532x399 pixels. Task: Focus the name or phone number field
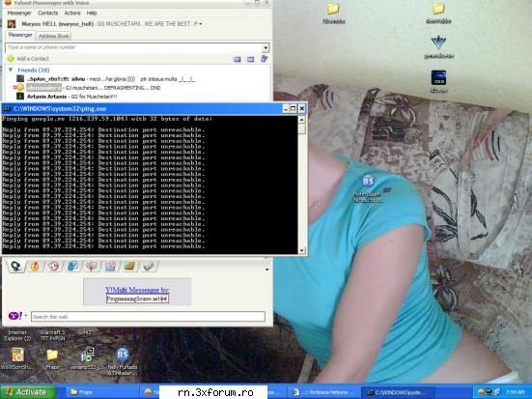[134, 47]
